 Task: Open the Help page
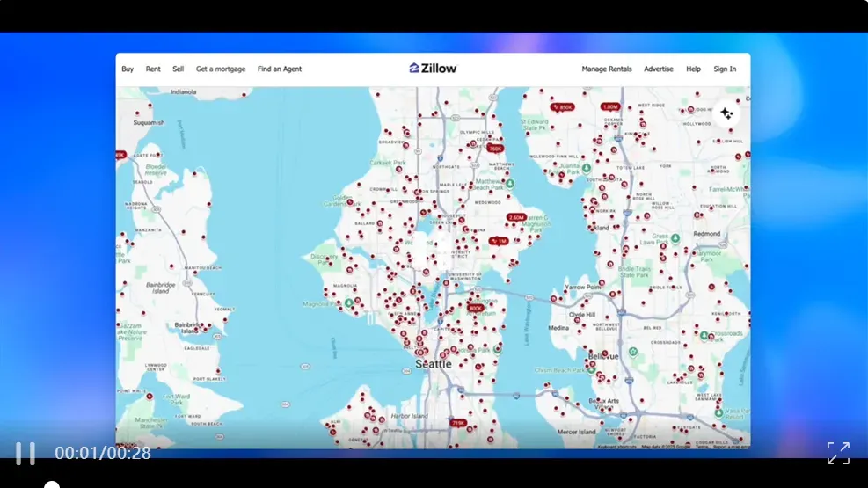[x=693, y=69]
